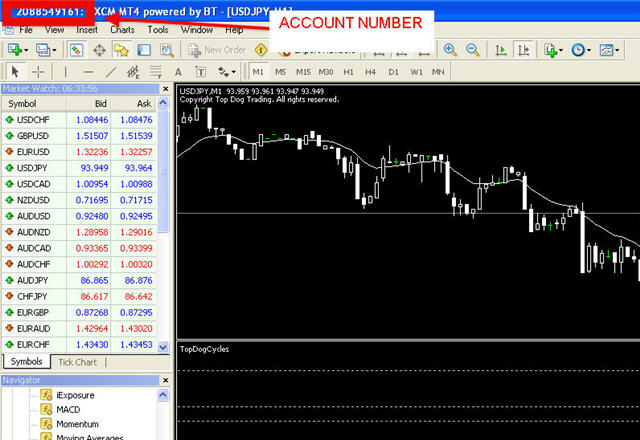Click the Profiles toolbar icon

click(43, 50)
